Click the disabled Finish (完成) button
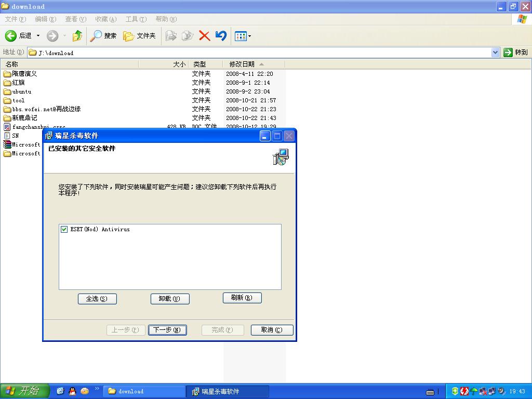 point(222,330)
